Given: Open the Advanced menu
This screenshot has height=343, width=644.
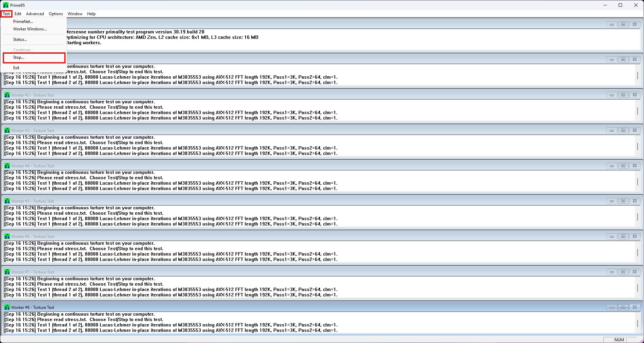Looking at the screenshot, I should click(35, 14).
